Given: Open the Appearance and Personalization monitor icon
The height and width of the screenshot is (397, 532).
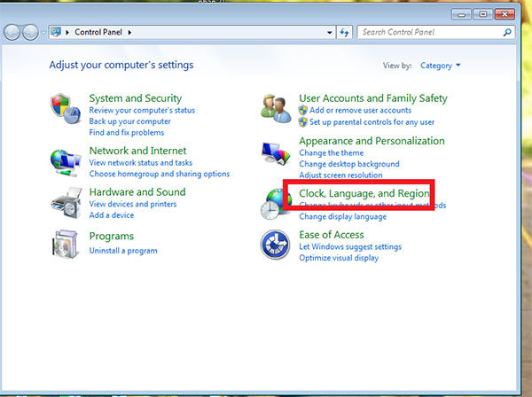Looking at the screenshot, I should pyautogui.click(x=276, y=153).
